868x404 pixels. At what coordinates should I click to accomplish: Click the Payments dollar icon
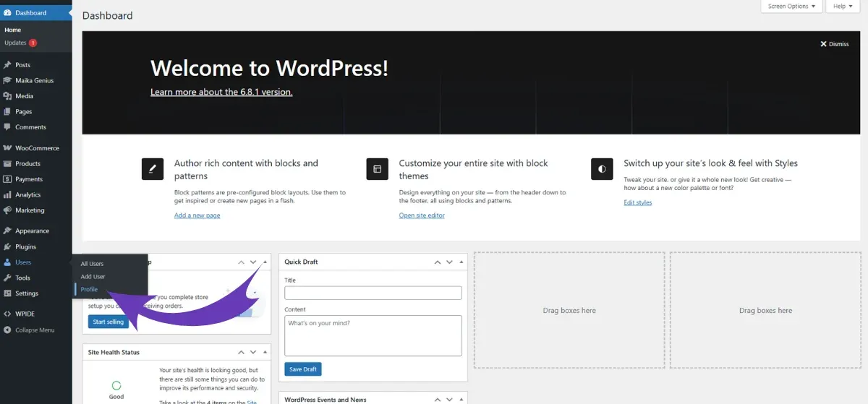(x=7, y=179)
